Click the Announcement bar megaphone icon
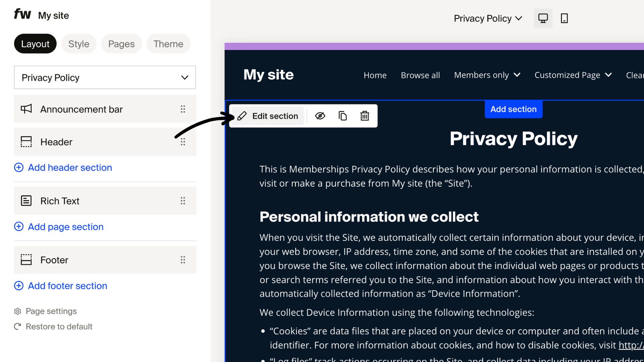The width and height of the screenshot is (644, 362). 26,109
